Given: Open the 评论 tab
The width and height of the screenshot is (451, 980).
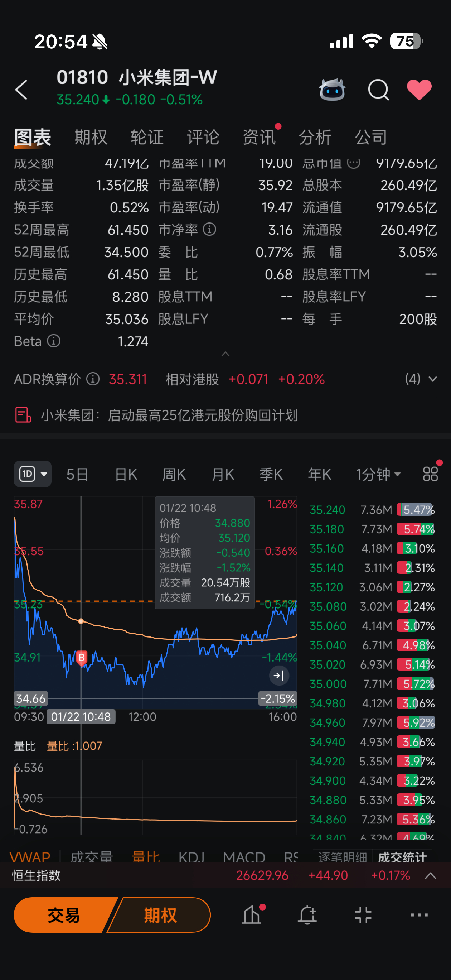Looking at the screenshot, I should pyautogui.click(x=203, y=137).
